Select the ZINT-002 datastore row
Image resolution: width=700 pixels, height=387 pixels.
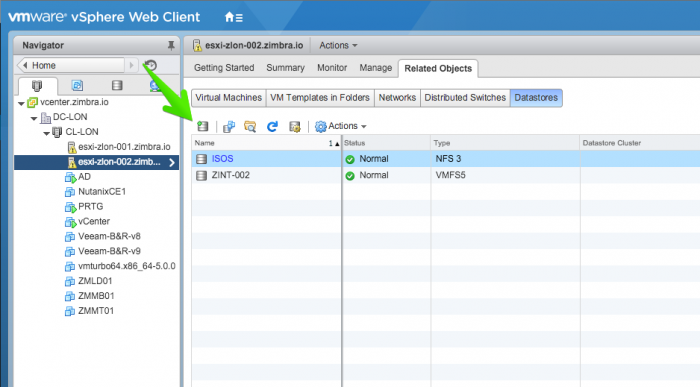(446, 175)
